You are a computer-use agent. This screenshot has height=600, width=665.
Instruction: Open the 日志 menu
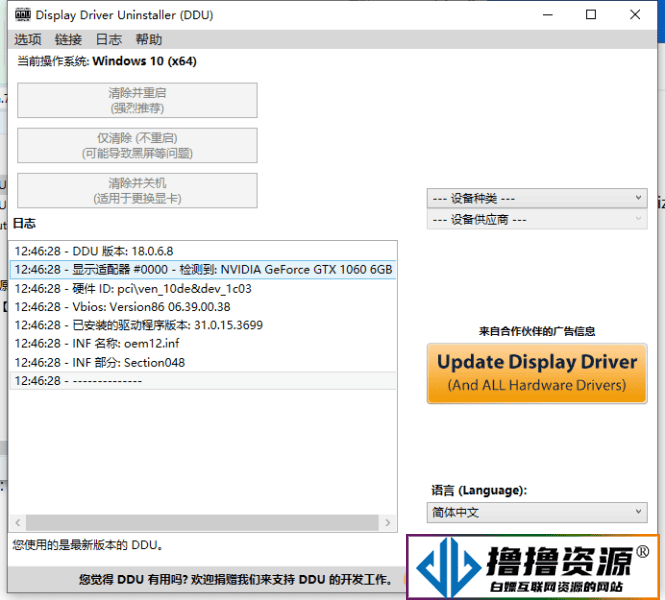[109, 39]
